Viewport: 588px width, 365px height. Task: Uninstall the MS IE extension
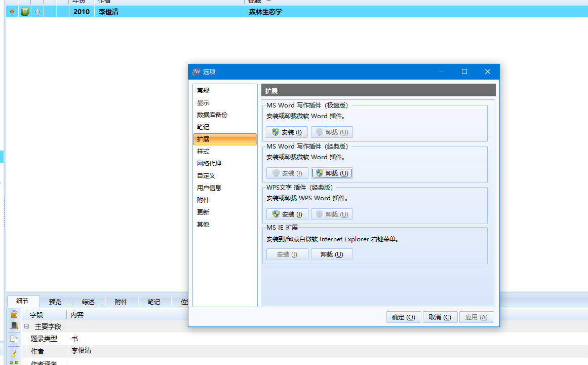(332, 254)
